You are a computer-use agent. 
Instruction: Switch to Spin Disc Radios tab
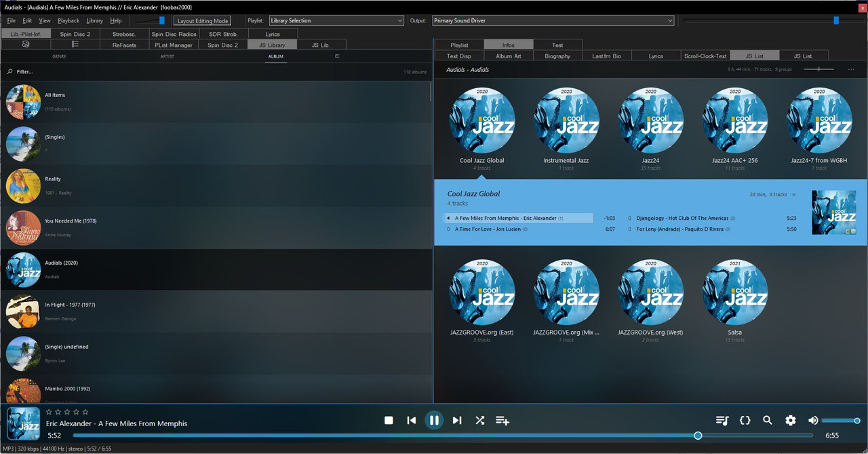coord(174,34)
